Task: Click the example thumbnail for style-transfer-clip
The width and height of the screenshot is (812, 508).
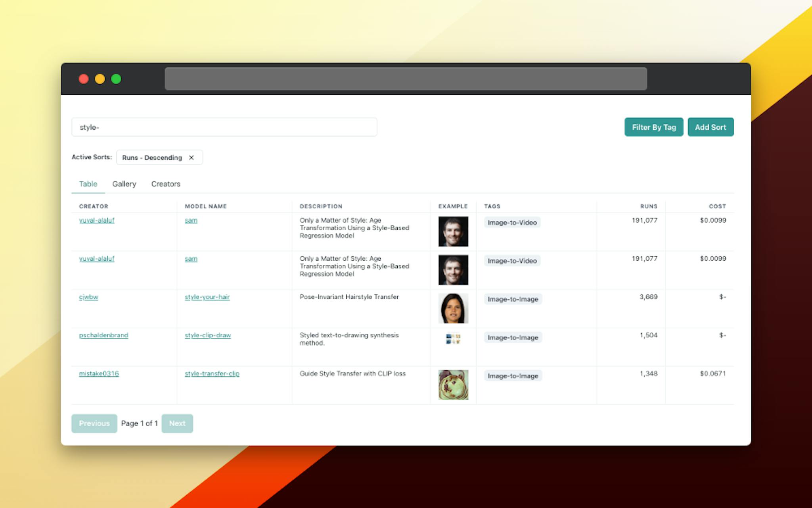Action: coord(454,385)
